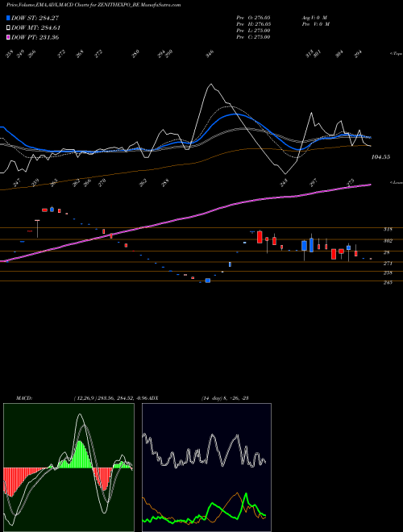Select the 'DOW MT: 284.61' legend text
The image size is (403, 532).
click(35, 27)
